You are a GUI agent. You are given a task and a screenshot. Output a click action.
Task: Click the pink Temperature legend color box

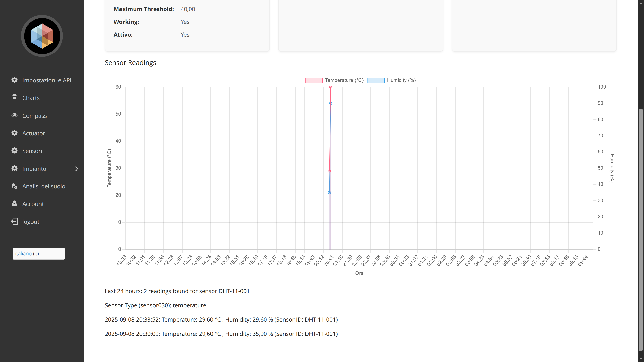pyautogui.click(x=314, y=80)
